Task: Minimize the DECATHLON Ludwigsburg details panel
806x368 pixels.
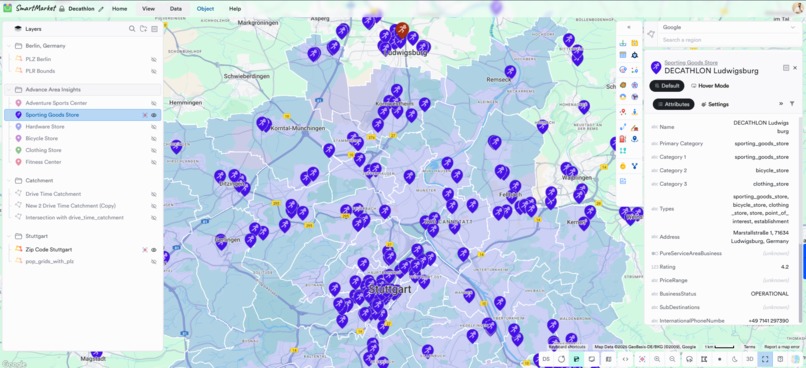Action: tap(786, 68)
